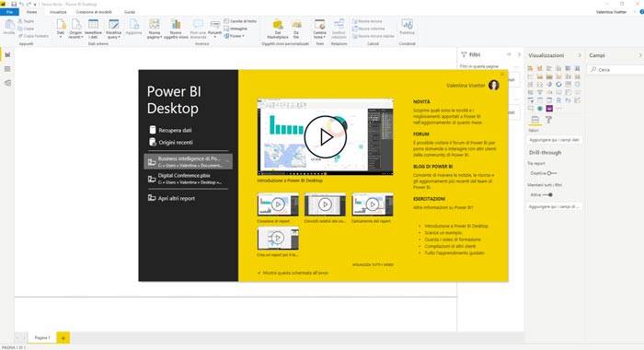Open the Formato paint-roller tab icon
This screenshot has width=644, height=350.
(548, 120)
